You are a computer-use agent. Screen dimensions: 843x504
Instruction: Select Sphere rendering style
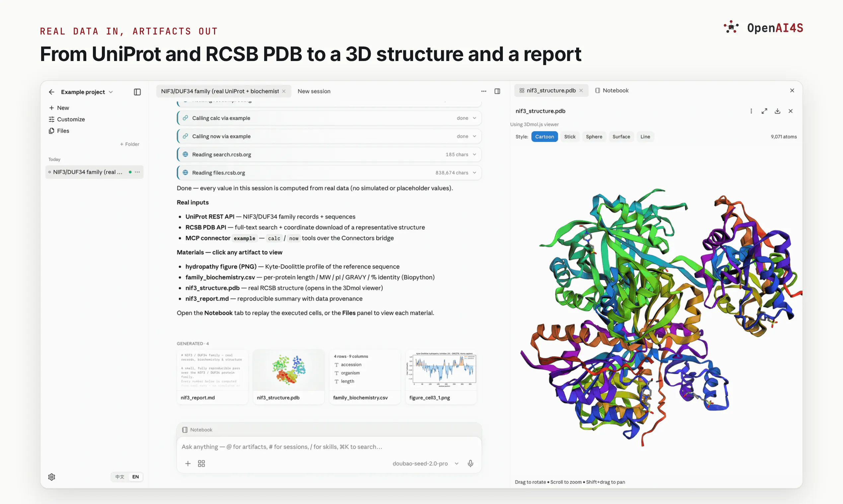pyautogui.click(x=594, y=137)
